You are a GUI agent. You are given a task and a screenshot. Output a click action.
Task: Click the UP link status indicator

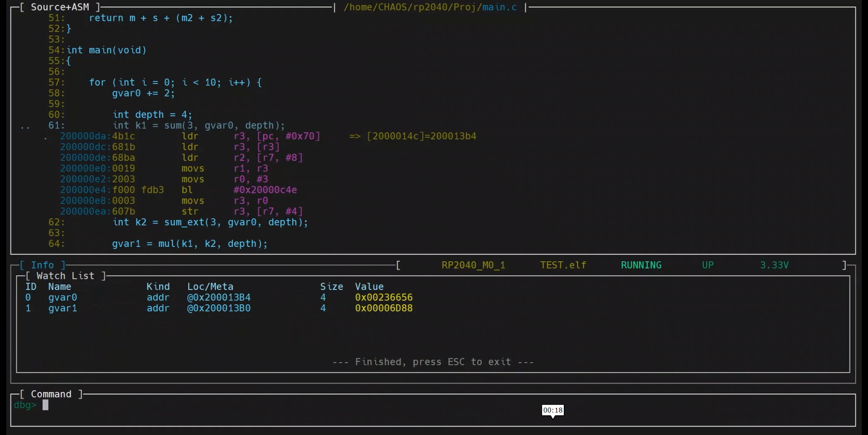[708, 265]
